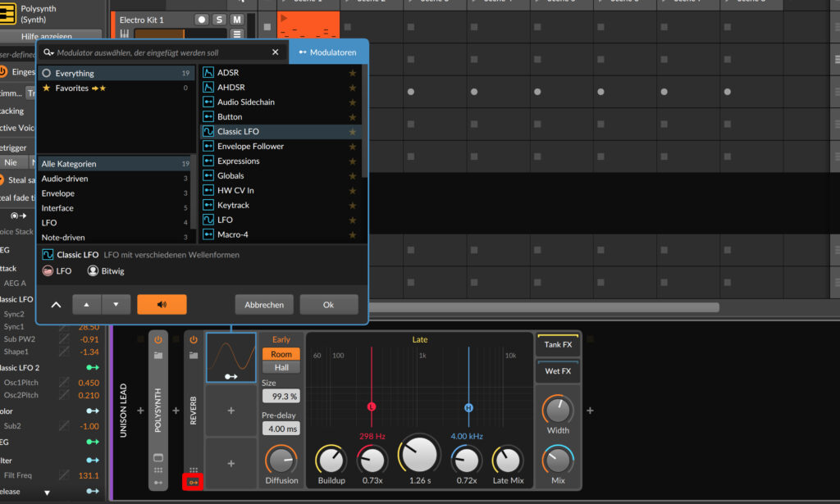The width and height of the screenshot is (840, 504).
Task: Choose Audio Sidechain modulator
Action: [281, 102]
